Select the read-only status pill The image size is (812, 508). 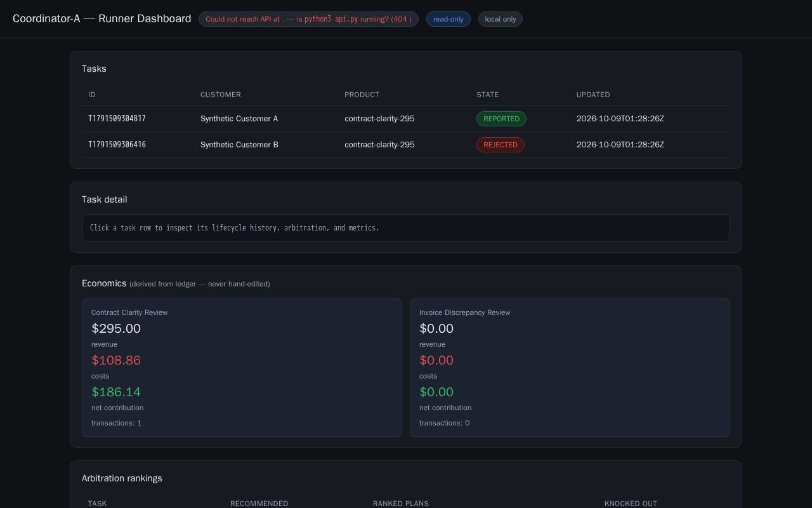(x=449, y=19)
